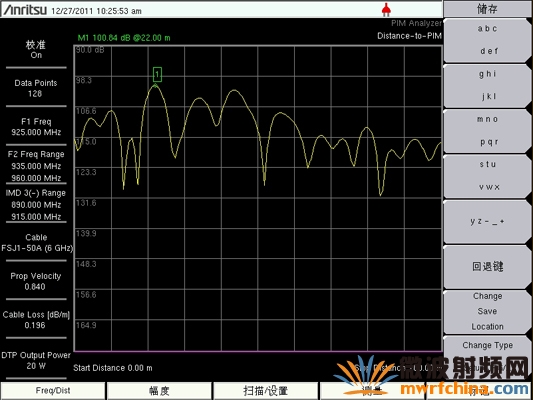The height and width of the screenshot is (400, 533).
Task: Click the 回退键 backspace key
Action: [487, 267]
